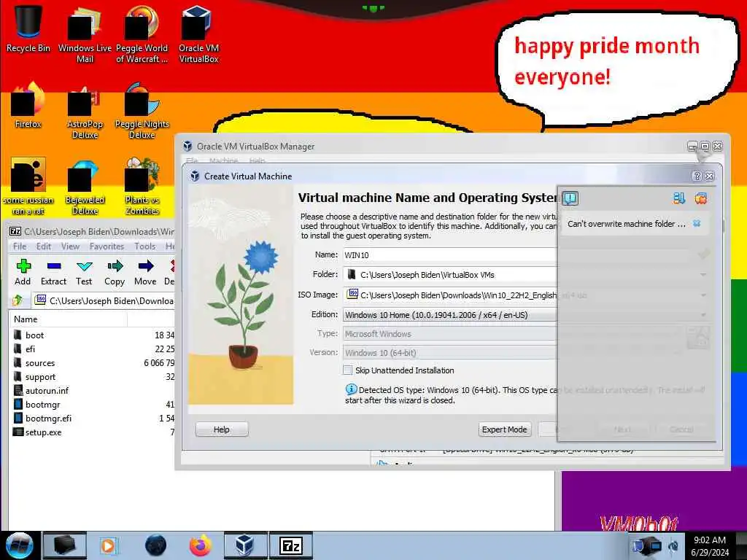Open Plants vs Zombies desktop icon
Screen dimensions: 747x560
pos(142,187)
